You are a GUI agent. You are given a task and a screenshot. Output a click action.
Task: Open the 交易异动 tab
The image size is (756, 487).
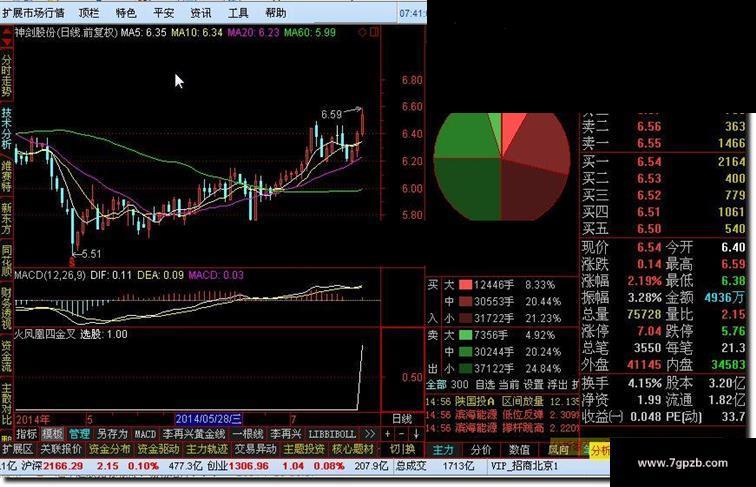pos(256,449)
